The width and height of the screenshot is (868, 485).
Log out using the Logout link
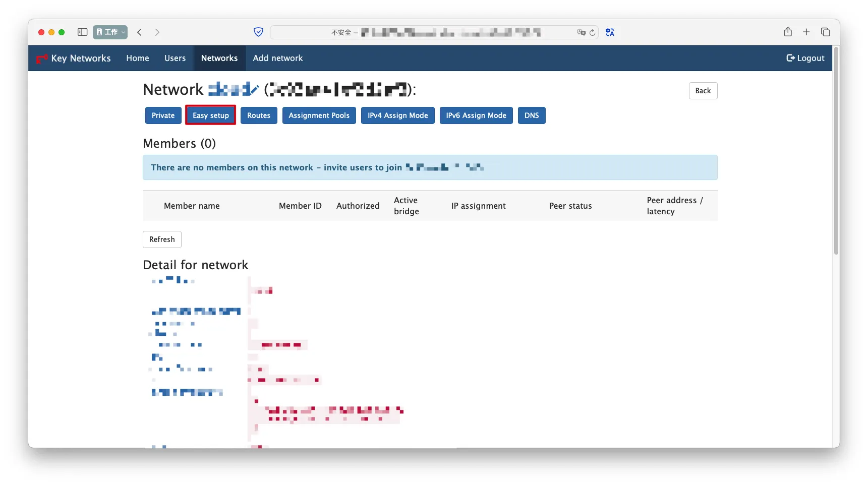tap(805, 58)
